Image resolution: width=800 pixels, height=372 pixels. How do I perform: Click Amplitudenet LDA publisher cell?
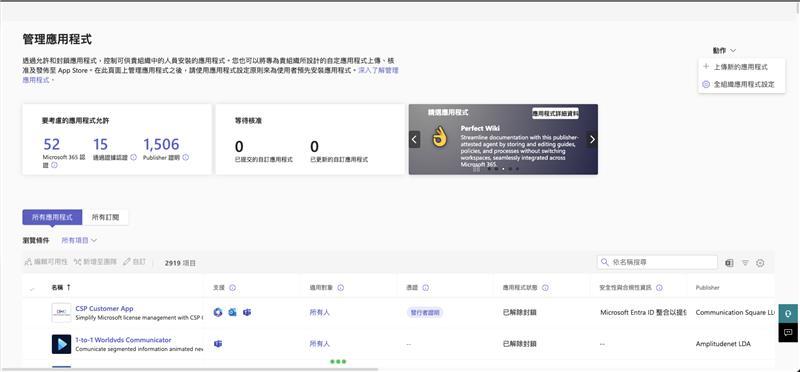(x=723, y=344)
